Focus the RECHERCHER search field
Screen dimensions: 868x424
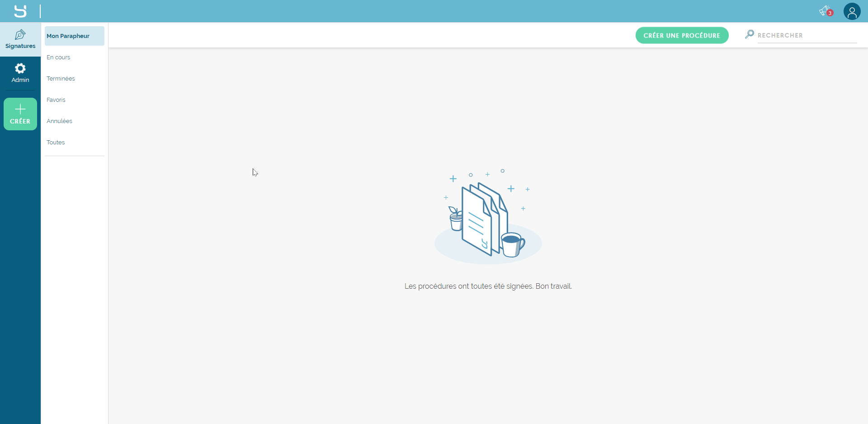pos(807,35)
